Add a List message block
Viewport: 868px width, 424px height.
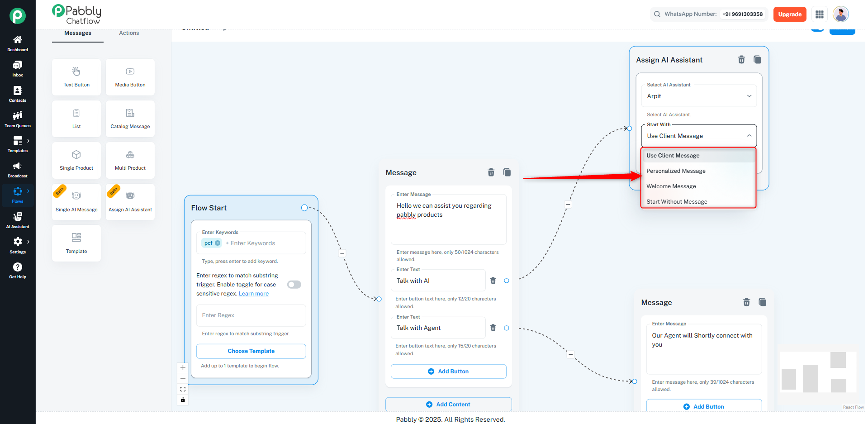76,119
